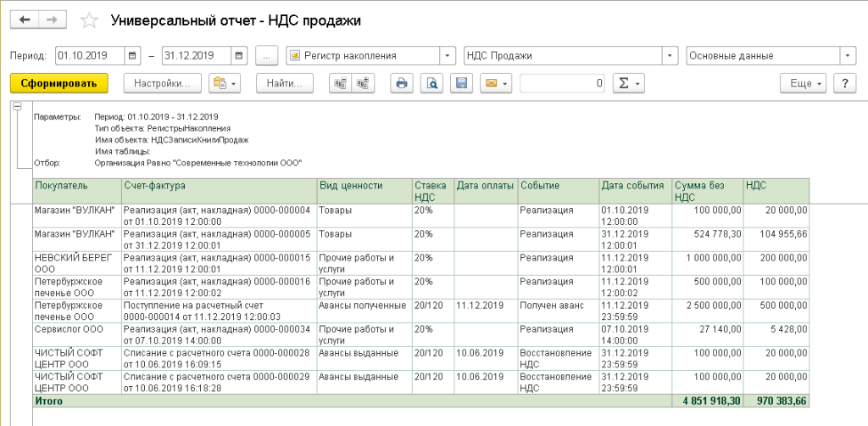The image size is (868, 426).
Task: Open the Настройки... settings button
Action: point(163,83)
